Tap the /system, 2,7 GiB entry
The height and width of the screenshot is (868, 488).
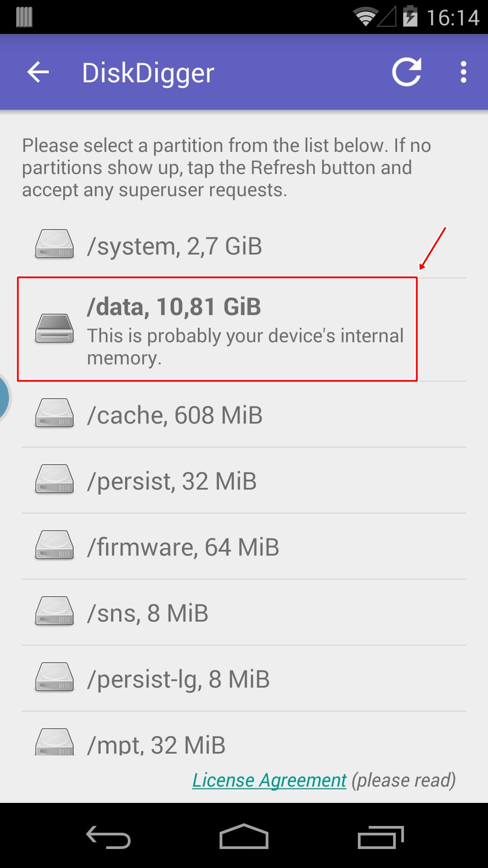(175, 245)
